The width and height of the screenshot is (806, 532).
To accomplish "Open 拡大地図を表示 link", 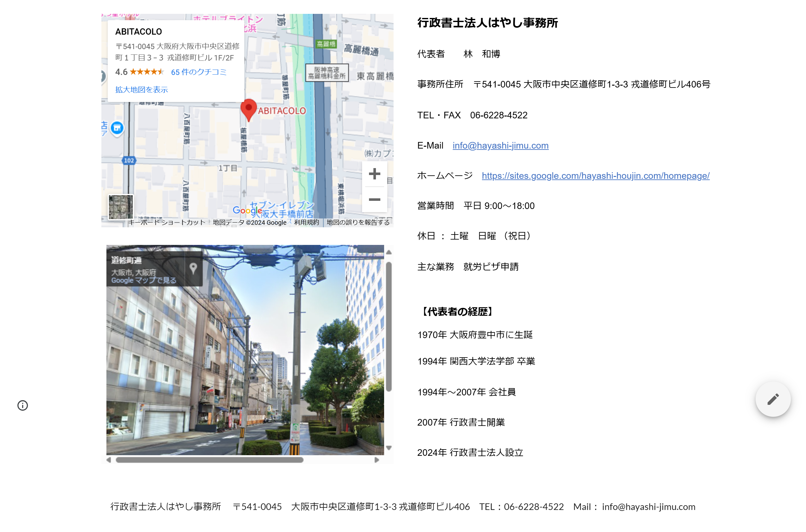I will tap(141, 90).
